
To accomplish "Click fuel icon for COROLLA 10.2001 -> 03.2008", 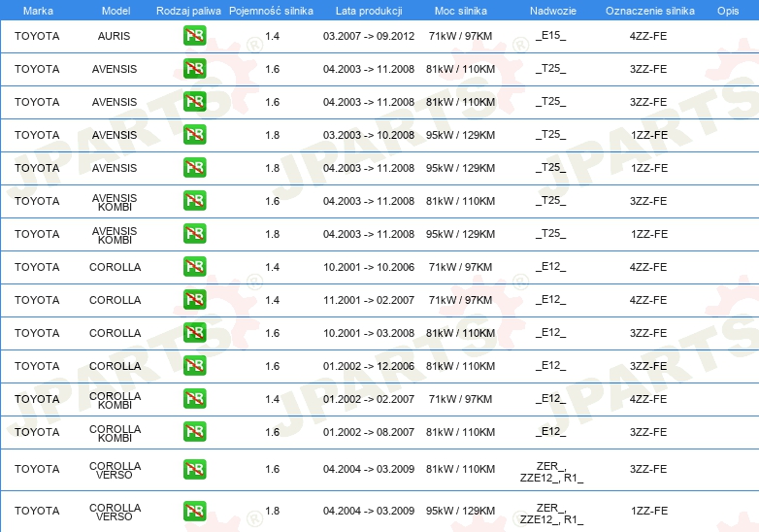I will [194, 333].
